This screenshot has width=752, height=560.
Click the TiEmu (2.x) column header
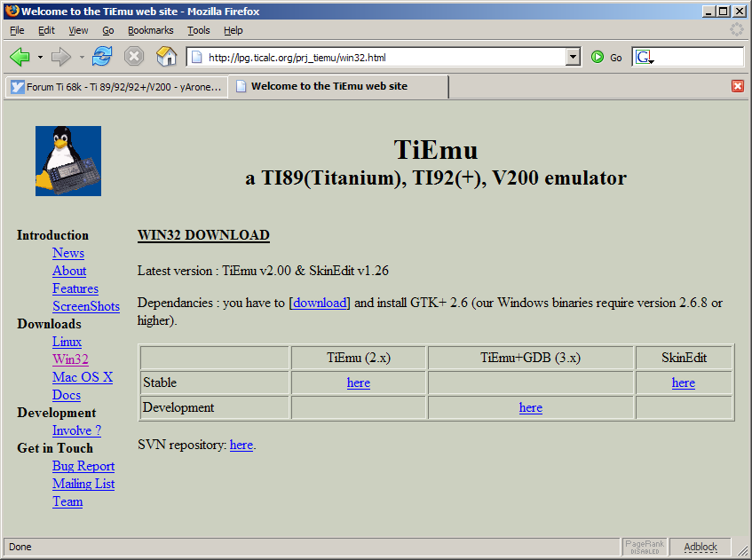359,358
